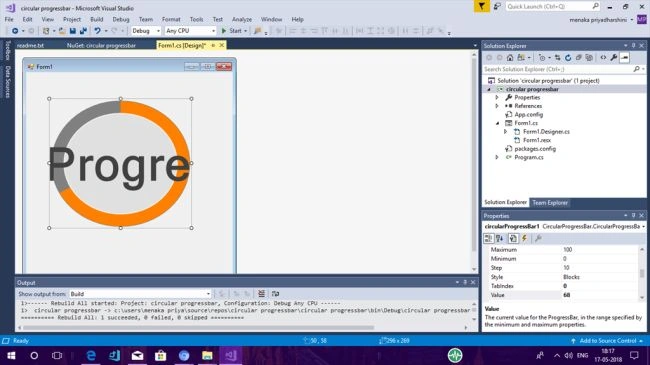Click the Open File folder icon
Image resolution: width=650 pixels, height=365 pixels.
coord(62,31)
